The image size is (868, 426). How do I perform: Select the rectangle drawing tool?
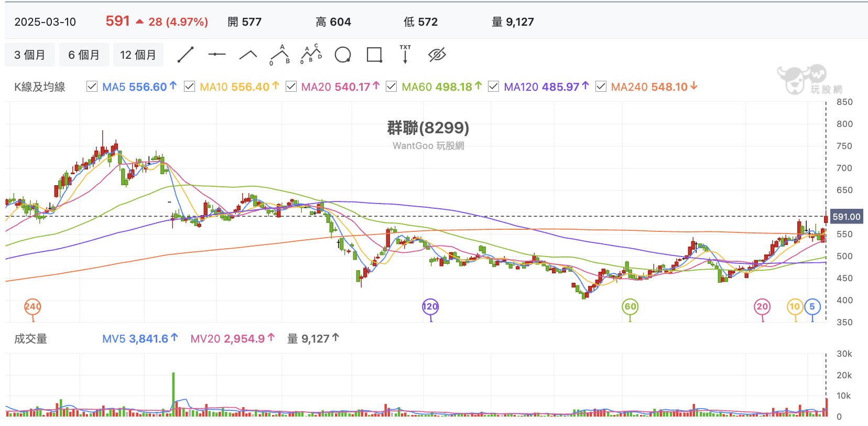374,55
